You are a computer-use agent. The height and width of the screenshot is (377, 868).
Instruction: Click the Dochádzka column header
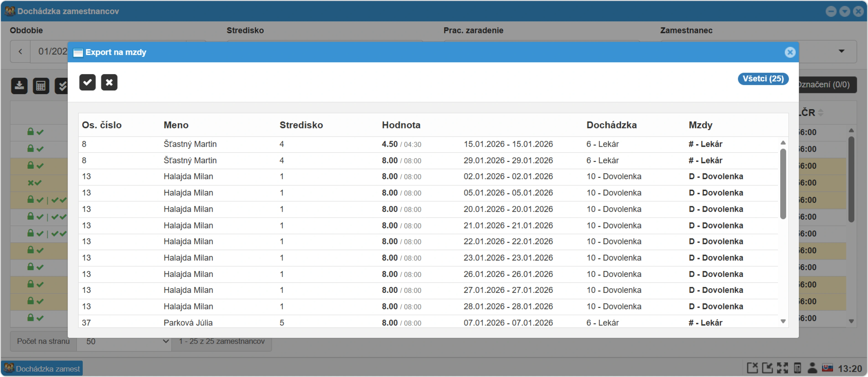coord(611,125)
